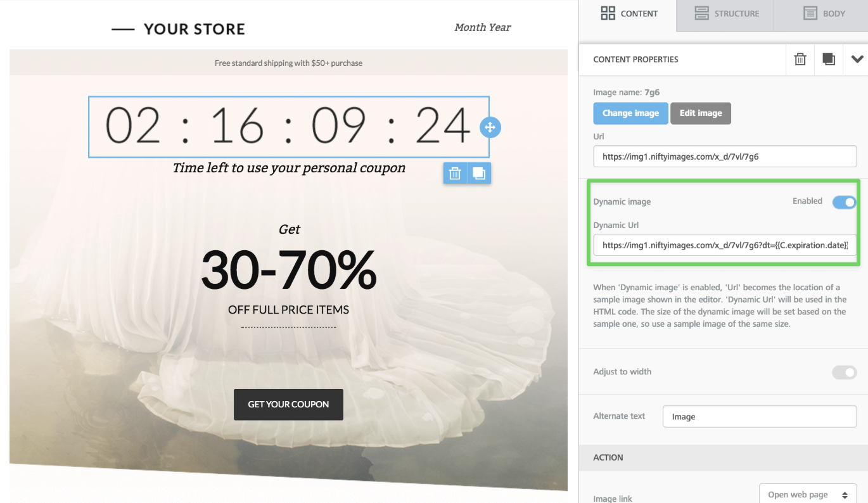Click the Get Your Coupon button
This screenshot has height=503, width=868.
(288, 404)
